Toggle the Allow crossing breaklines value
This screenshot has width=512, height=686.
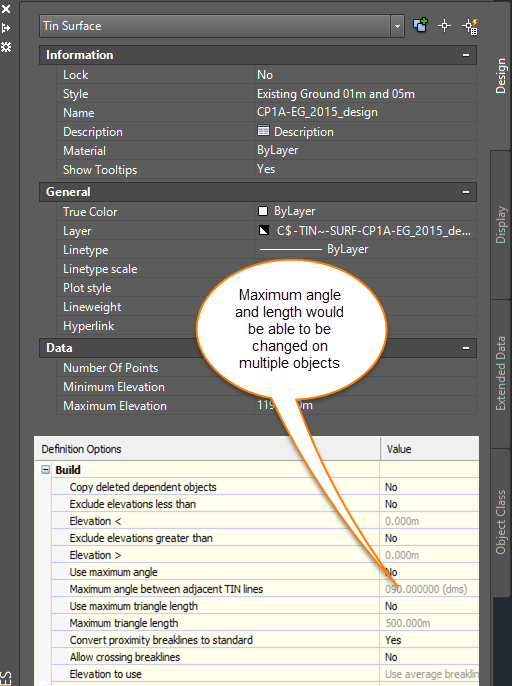click(x=429, y=657)
